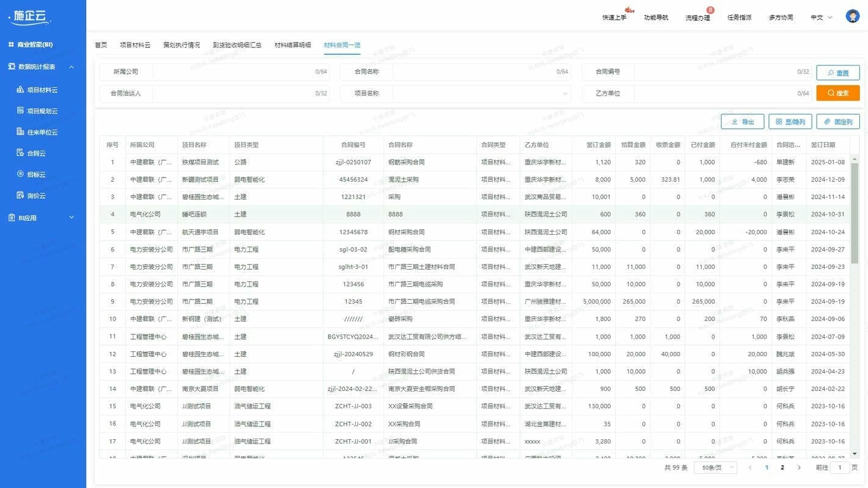Go to page 2 of the table
Screen dimensions: 868x488
point(783,468)
